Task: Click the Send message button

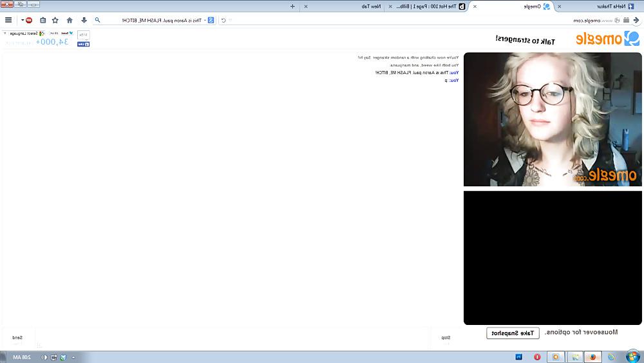Action: point(17,338)
